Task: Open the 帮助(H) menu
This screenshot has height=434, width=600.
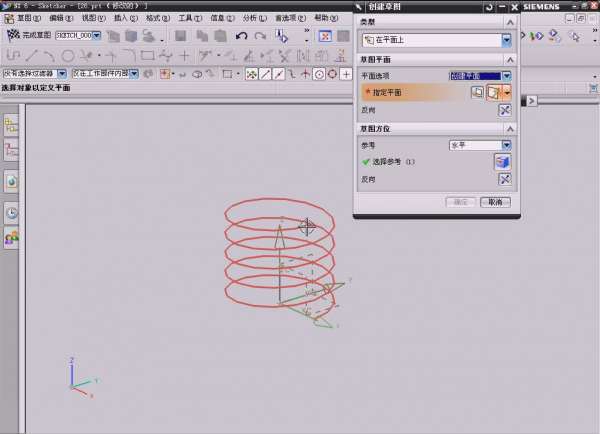Action: pos(326,18)
